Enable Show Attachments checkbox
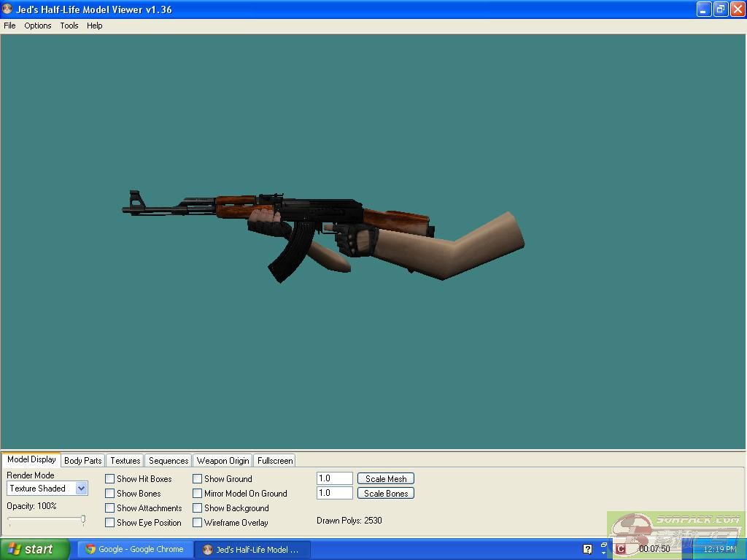Screen dimensions: 747x560 (109, 508)
